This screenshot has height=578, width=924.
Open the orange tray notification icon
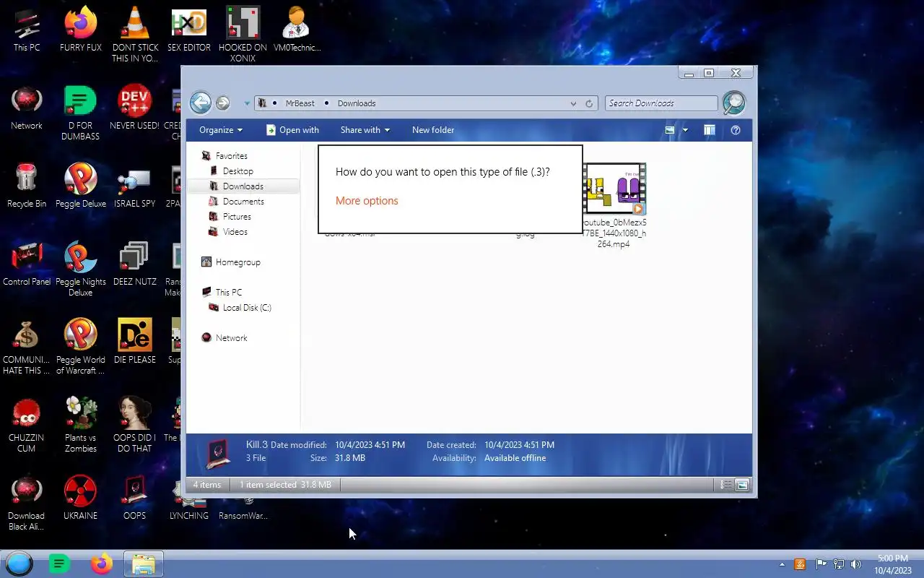point(800,564)
